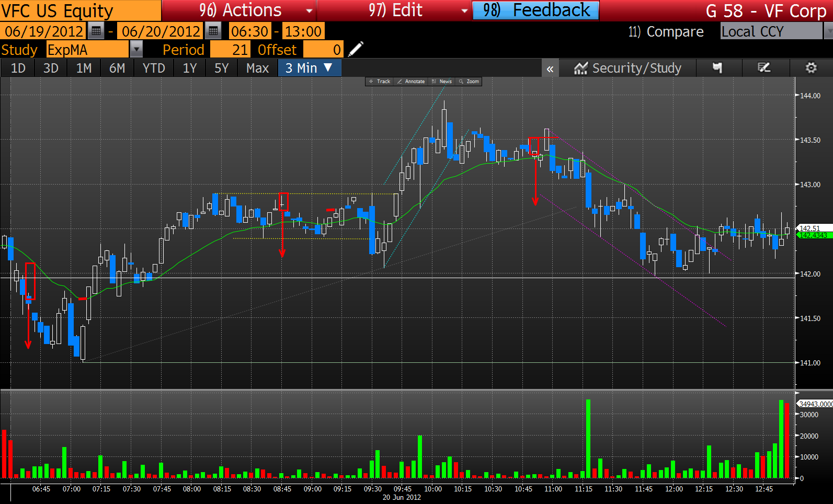The height and width of the screenshot is (504, 833).
Task: Click the 34943 volume value label
Action: pos(815,404)
